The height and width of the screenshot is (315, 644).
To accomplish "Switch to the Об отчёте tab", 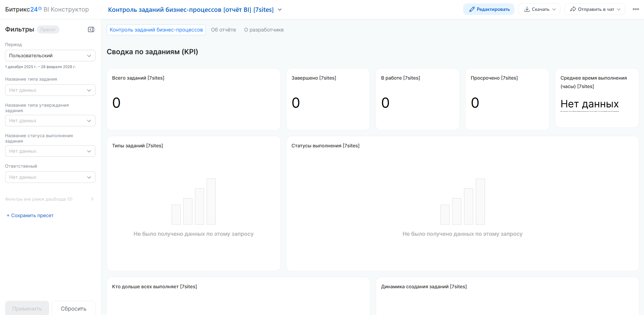I will 223,30.
